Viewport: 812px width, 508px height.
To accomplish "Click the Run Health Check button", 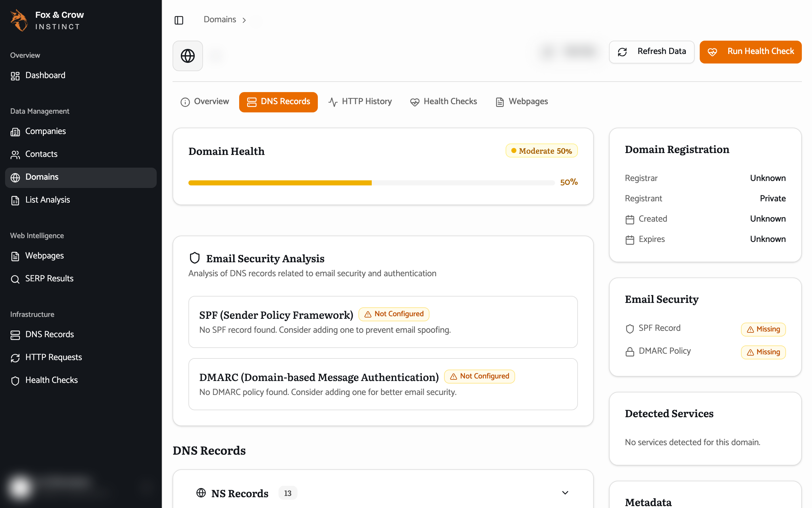I will click(750, 52).
